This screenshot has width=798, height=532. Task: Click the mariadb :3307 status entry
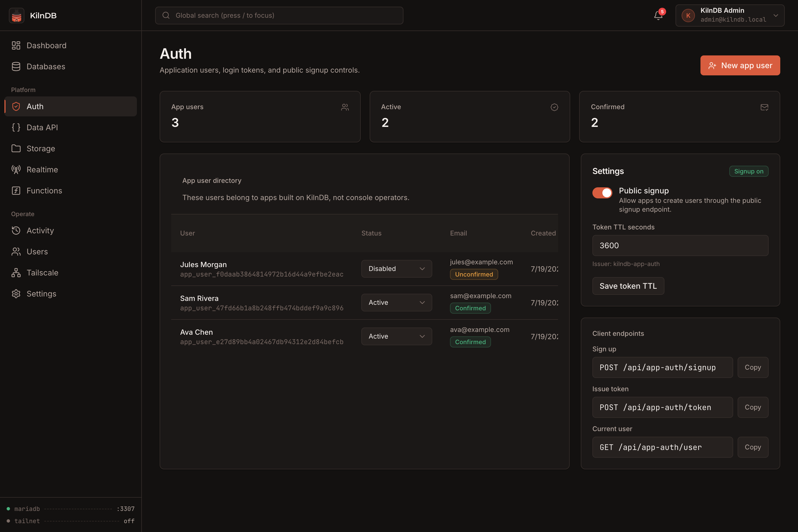pos(71,509)
